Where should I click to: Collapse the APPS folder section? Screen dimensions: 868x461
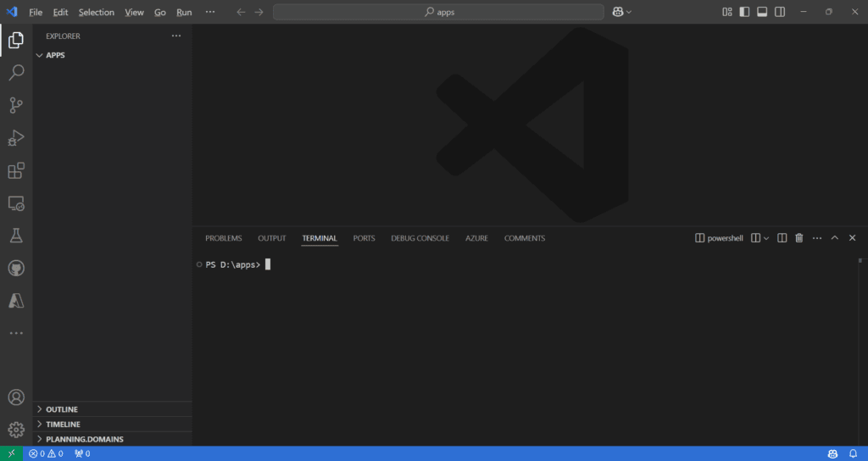tap(113, 55)
